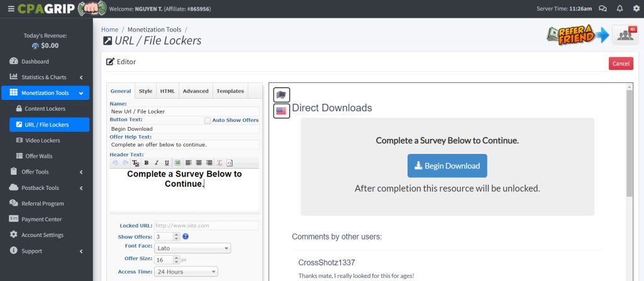Switch to the Templates tab

[x=230, y=91]
